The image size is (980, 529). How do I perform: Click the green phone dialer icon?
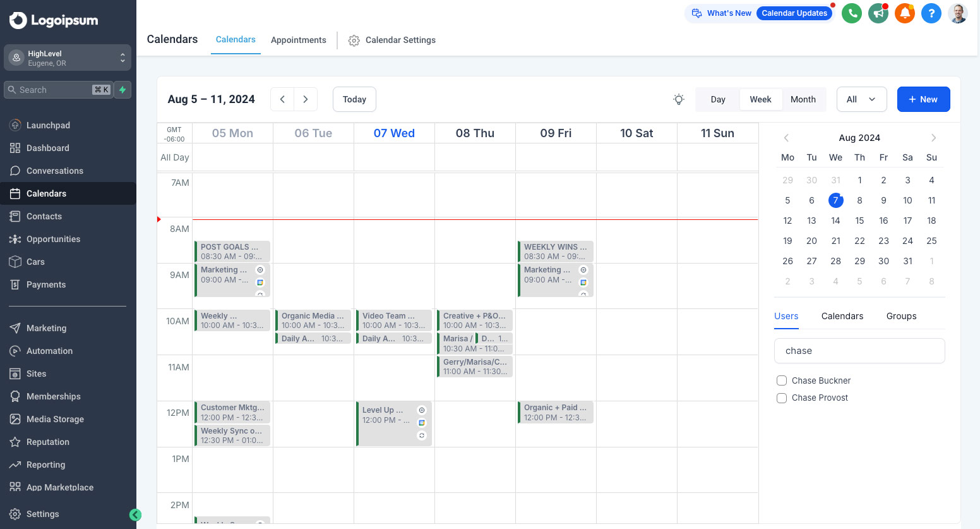[852, 13]
